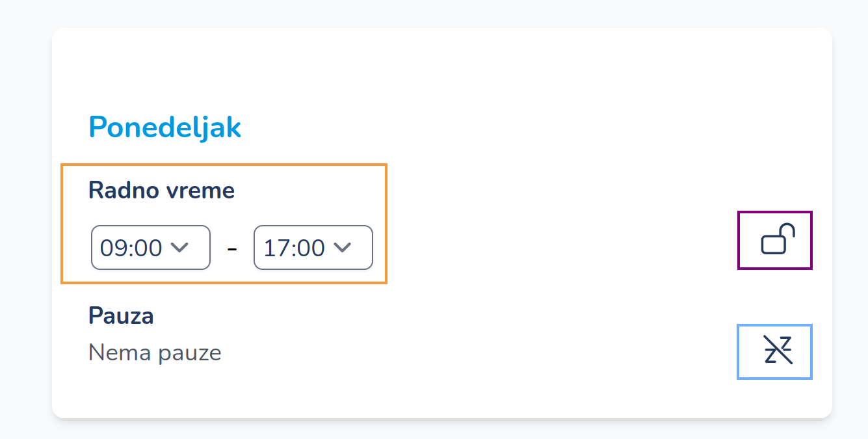The height and width of the screenshot is (439, 868).
Task: Click the Pauza section label
Action: click(121, 316)
